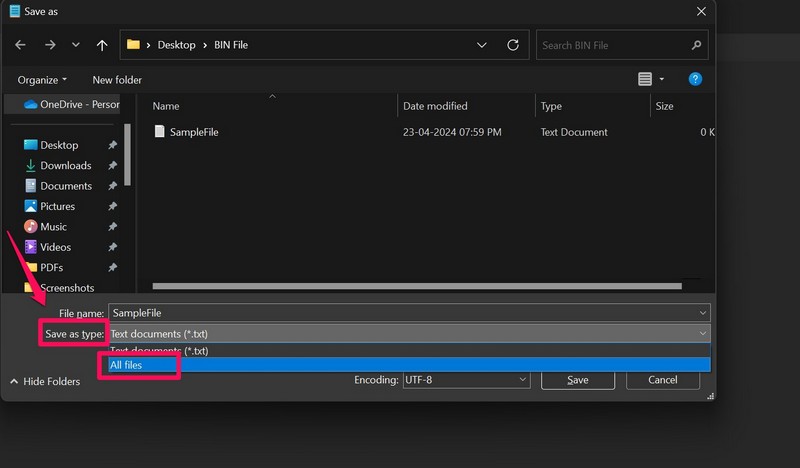Go up one folder level
Image resolution: width=800 pixels, height=468 pixels.
click(x=102, y=46)
